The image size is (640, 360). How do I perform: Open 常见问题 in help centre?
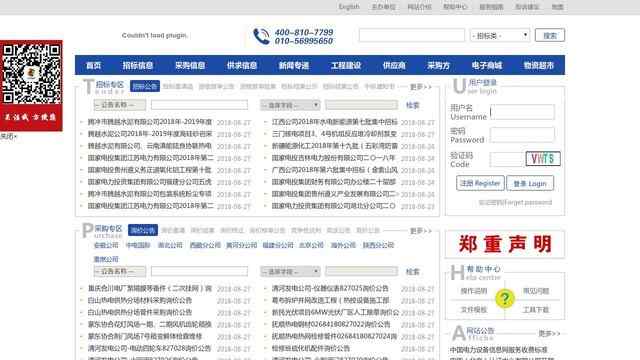(x=536, y=291)
